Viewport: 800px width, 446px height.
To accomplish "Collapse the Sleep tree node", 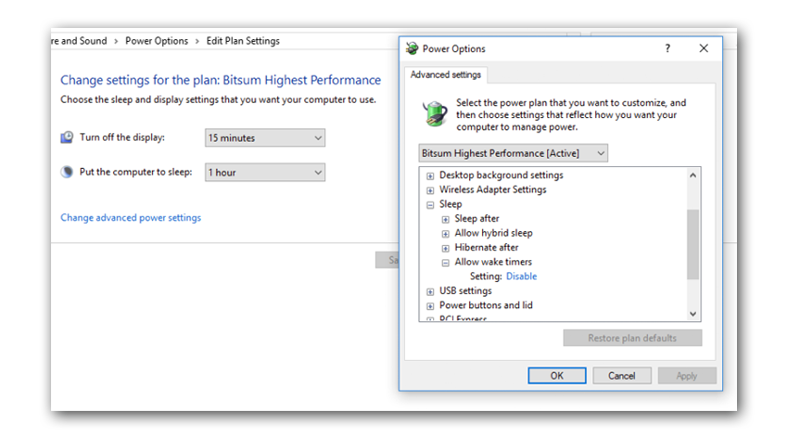I will pyautogui.click(x=430, y=205).
